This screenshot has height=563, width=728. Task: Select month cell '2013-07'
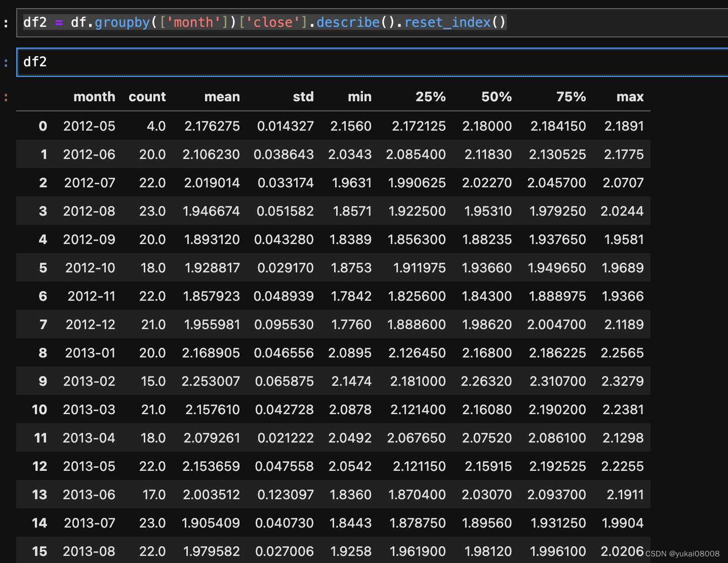point(90,523)
